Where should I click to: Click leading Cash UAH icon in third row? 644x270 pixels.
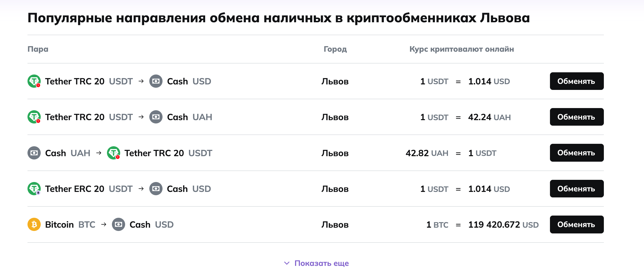click(34, 153)
